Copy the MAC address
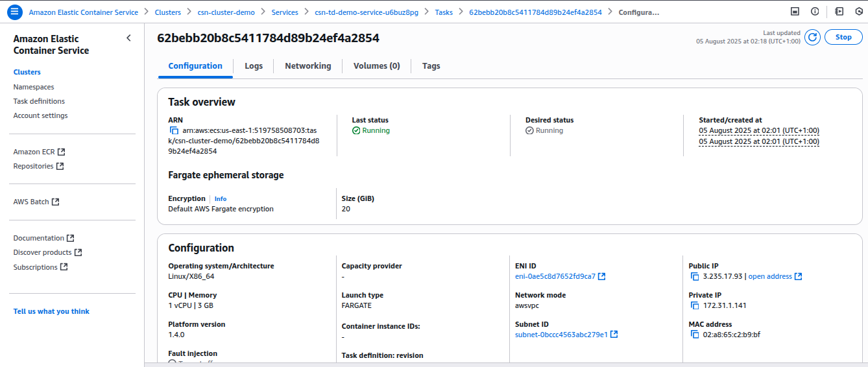Viewport: 868px width, 367px height. click(695, 335)
